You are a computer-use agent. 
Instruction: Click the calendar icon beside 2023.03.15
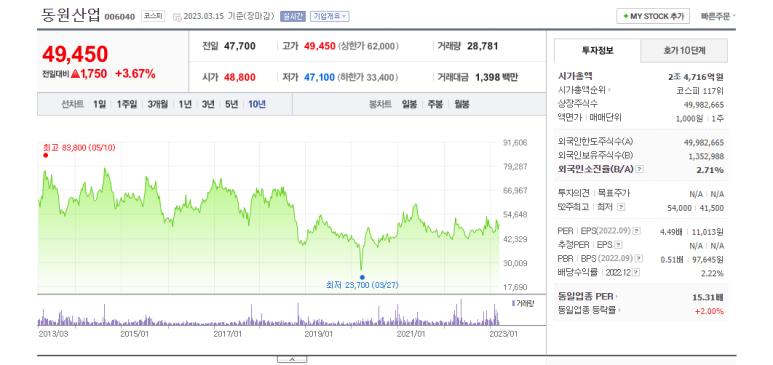[x=177, y=17]
